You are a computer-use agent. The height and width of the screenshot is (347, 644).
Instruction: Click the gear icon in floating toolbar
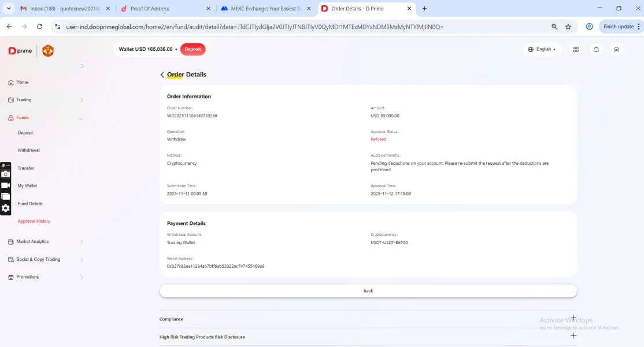coord(6,208)
